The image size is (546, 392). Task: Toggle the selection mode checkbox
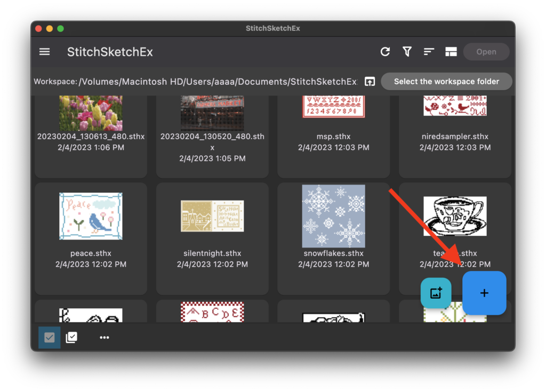tap(49, 338)
